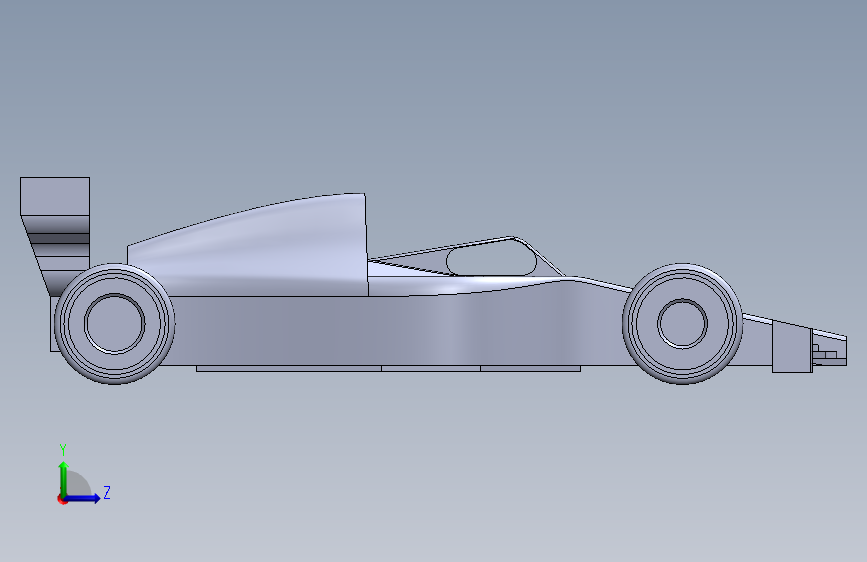The width and height of the screenshot is (867, 562).
Task: Click the blue Z axis arrow of the triad
Action: point(83,498)
